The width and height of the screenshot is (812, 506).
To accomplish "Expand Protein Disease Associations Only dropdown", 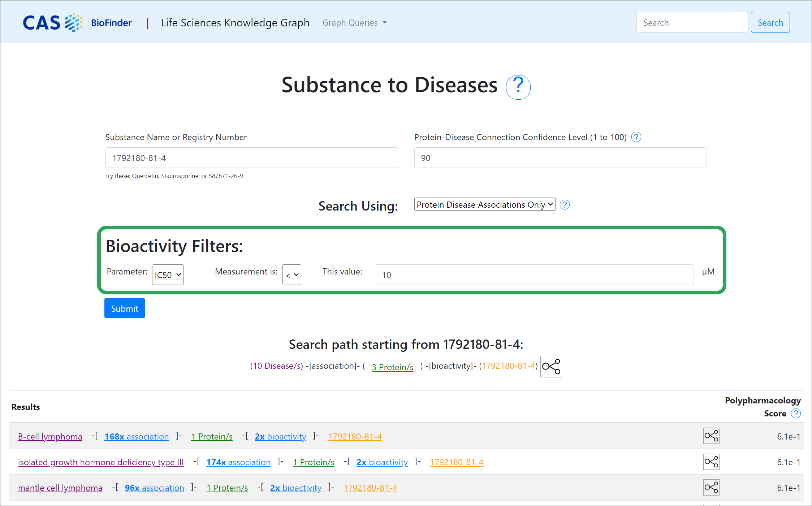I will pos(484,204).
